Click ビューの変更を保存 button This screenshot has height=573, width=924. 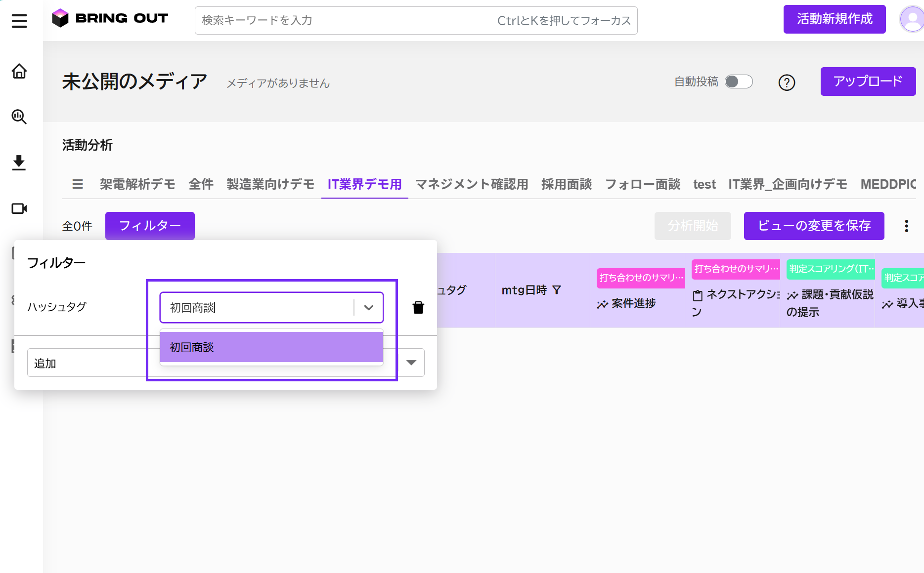click(x=814, y=226)
